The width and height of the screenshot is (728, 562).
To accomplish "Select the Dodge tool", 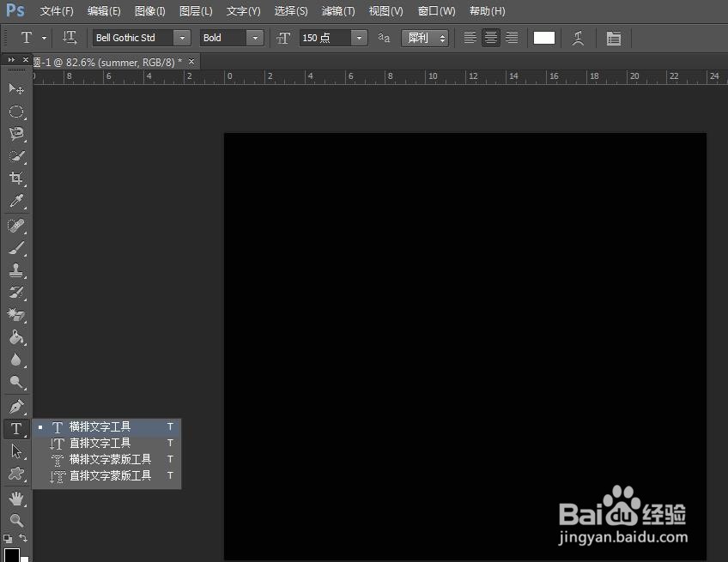I will (16, 382).
